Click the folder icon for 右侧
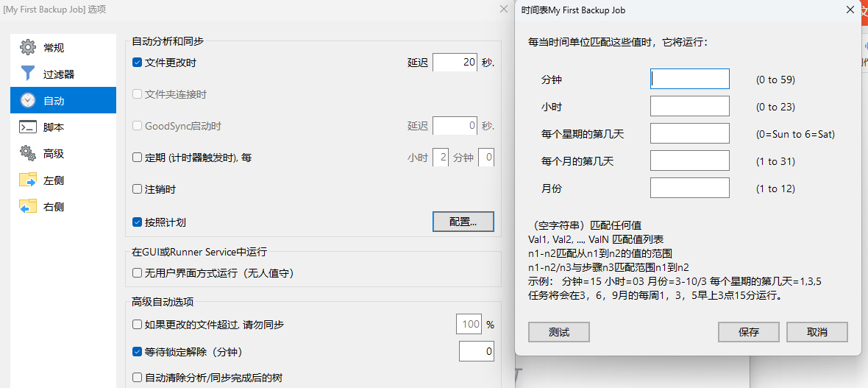This screenshot has width=868, height=388. [28, 207]
